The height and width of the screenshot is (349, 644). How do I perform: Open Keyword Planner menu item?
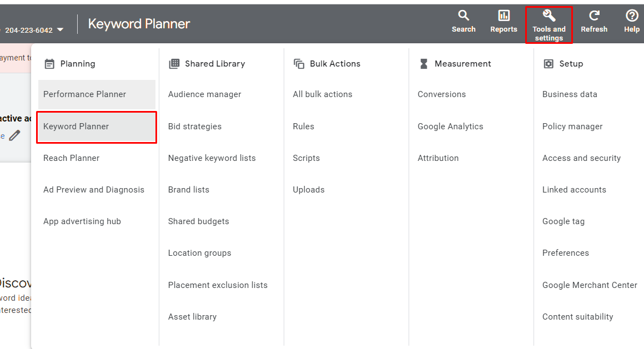97,127
